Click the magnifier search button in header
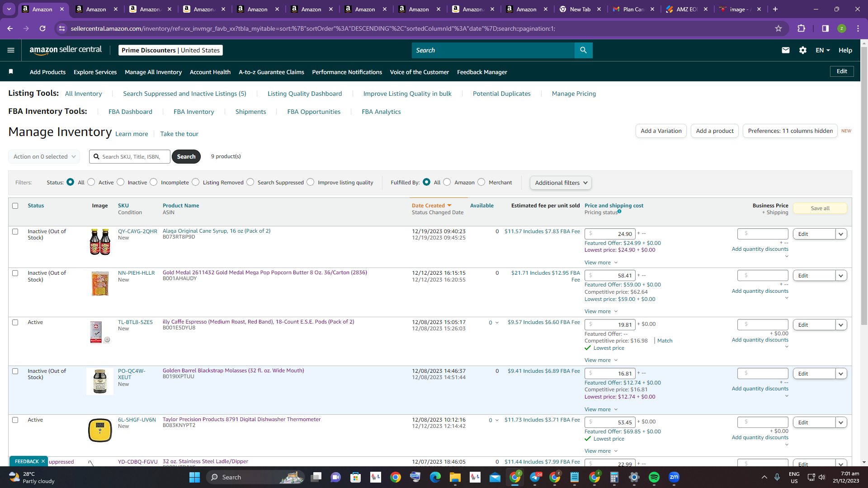Viewport: 868px width, 488px height. tap(583, 50)
